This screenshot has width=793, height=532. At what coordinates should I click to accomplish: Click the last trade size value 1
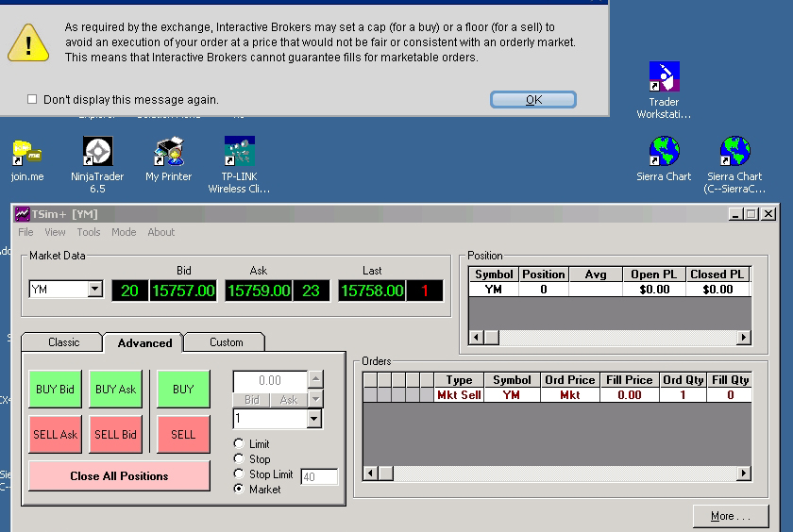425,291
